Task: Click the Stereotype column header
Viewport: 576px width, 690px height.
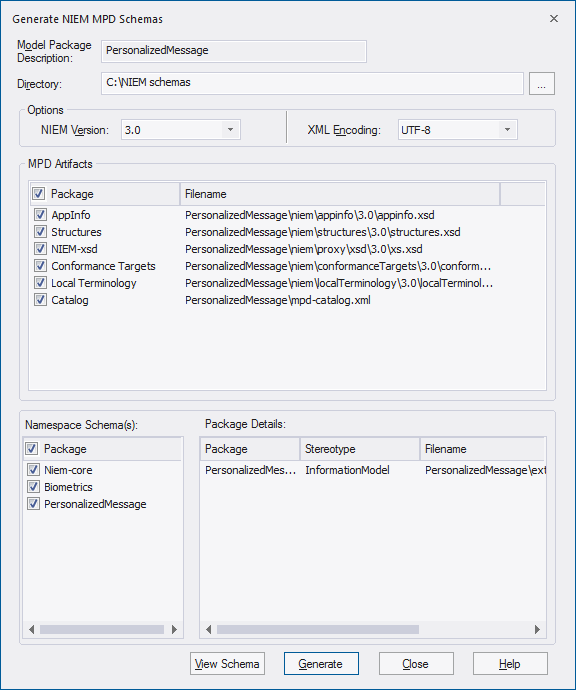Action: (360, 449)
